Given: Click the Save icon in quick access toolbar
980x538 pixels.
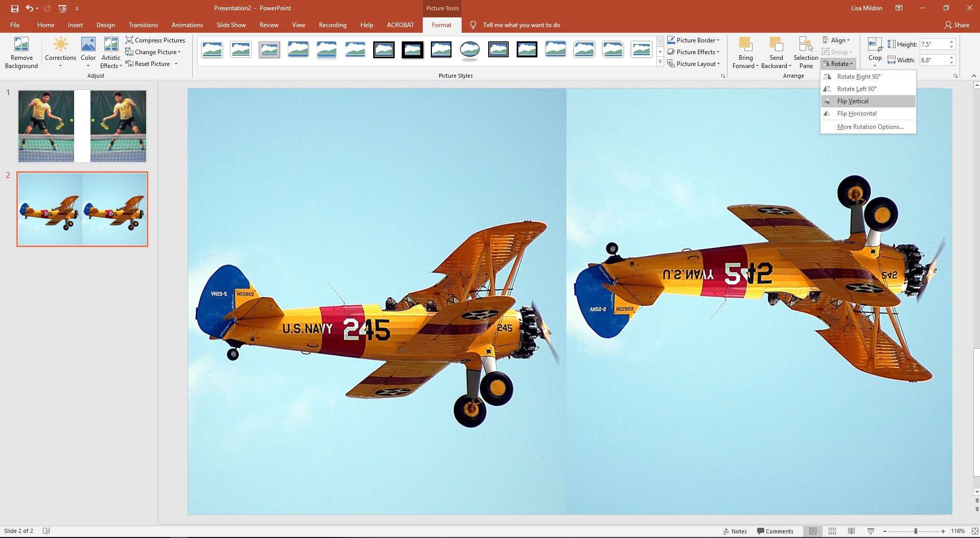Looking at the screenshot, I should coord(14,8).
